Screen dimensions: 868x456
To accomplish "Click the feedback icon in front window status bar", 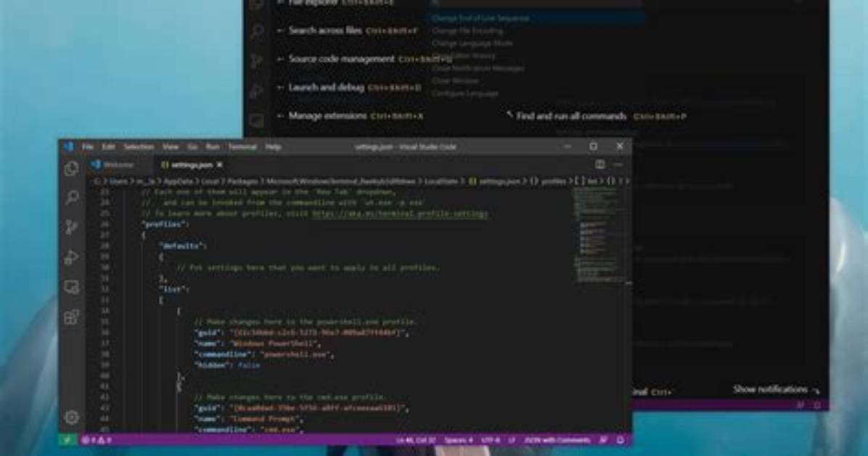I will [603, 440].
